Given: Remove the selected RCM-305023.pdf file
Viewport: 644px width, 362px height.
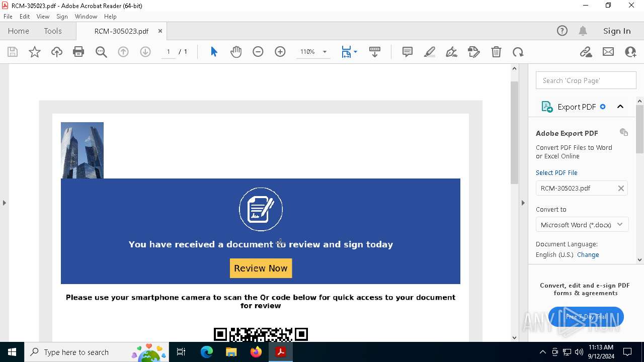Looking at the screenshot, I should point(621,188).
